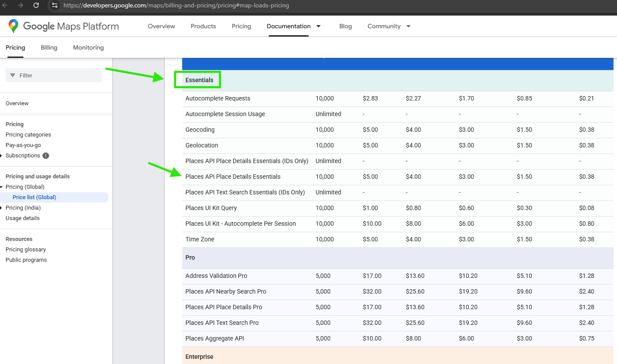Viewport: 617px width, 364px height.
Task: Collapse the Pricing (Global) tree item
Action: pyautogui.click(x=2, y=187)
